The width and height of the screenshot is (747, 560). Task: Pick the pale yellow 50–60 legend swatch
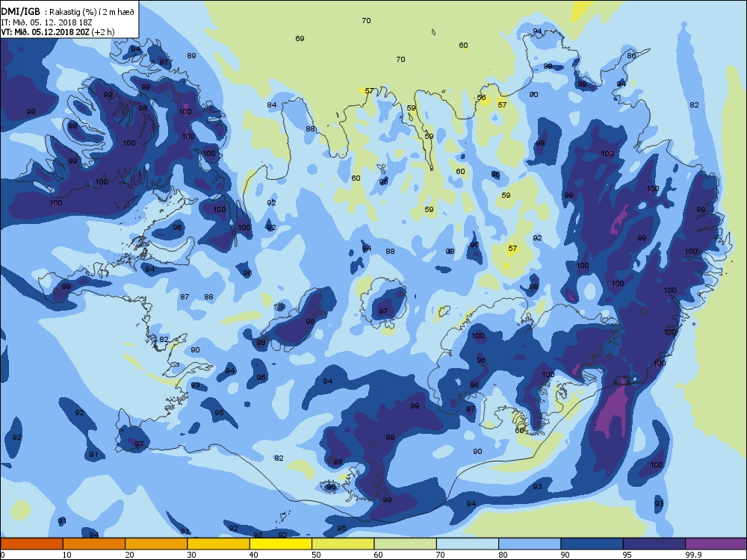tap(343, 544)
